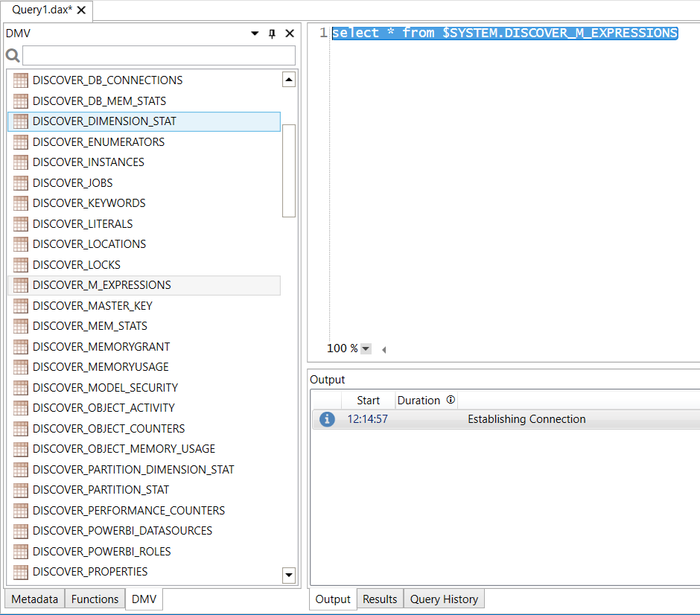This screenshot has height=615, width=700.
Task: Click table icon beside DISCOVER_OBJECT_MEMORY_USAGE
Action: coord(21,450)
